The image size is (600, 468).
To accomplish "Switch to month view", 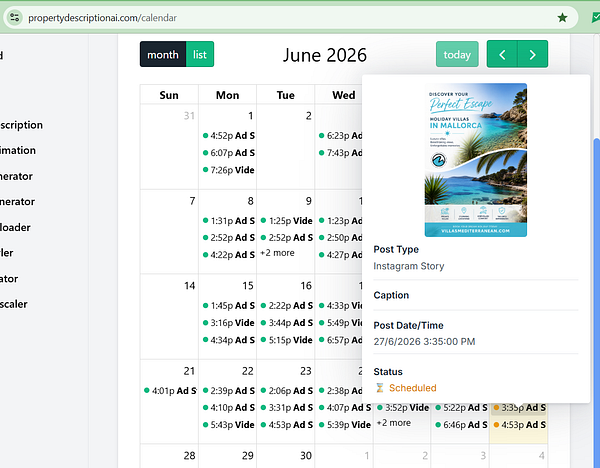I will click(163, 54).
